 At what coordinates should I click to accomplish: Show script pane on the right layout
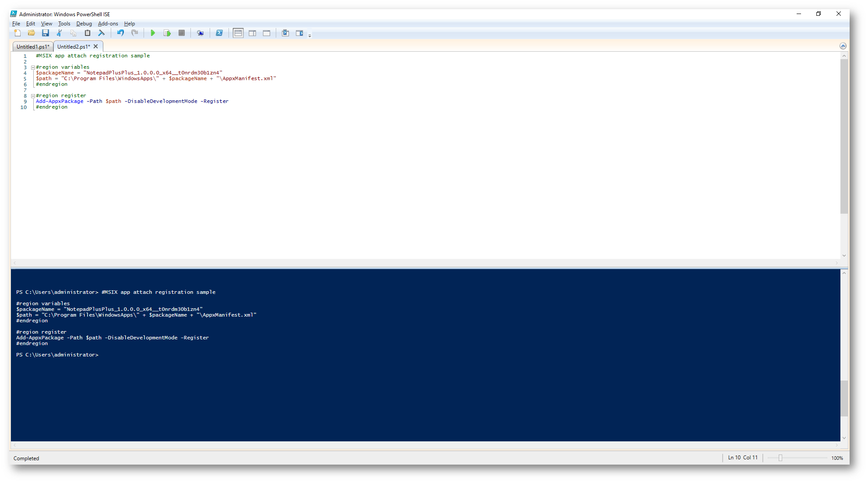(253, 33)
